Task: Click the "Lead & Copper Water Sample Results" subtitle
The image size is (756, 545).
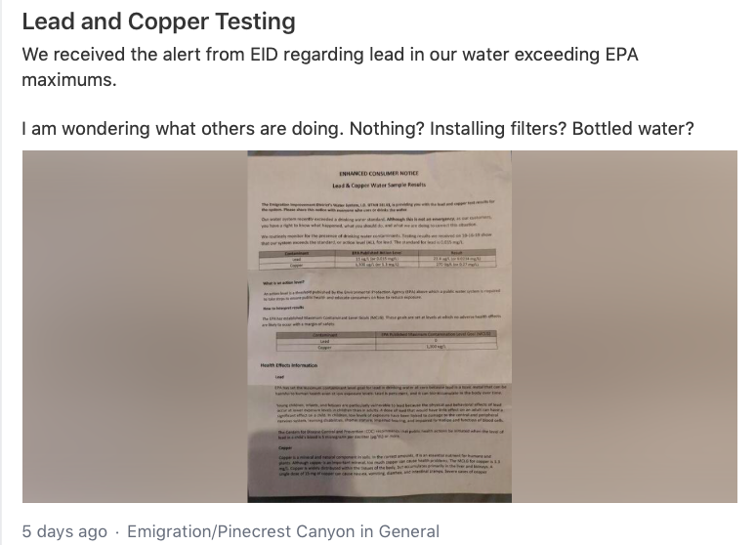Action: (x=379, y=185)
